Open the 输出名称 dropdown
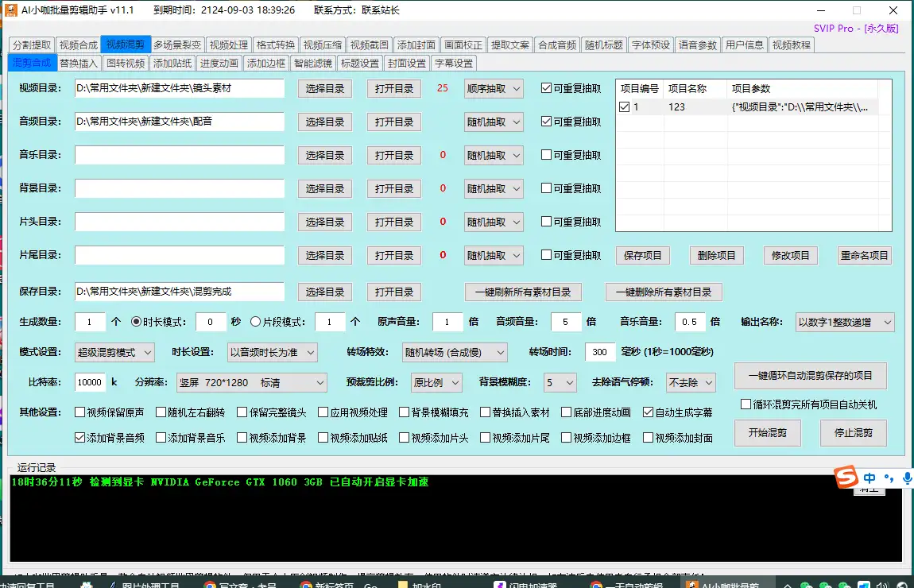The width and height of the screenshot is (914, 588). (845, 322)
